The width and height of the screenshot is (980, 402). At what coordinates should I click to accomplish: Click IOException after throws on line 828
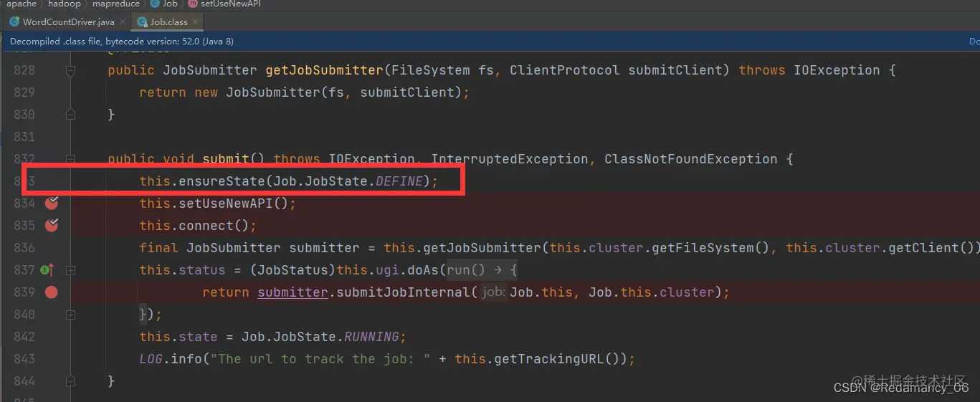837,70
